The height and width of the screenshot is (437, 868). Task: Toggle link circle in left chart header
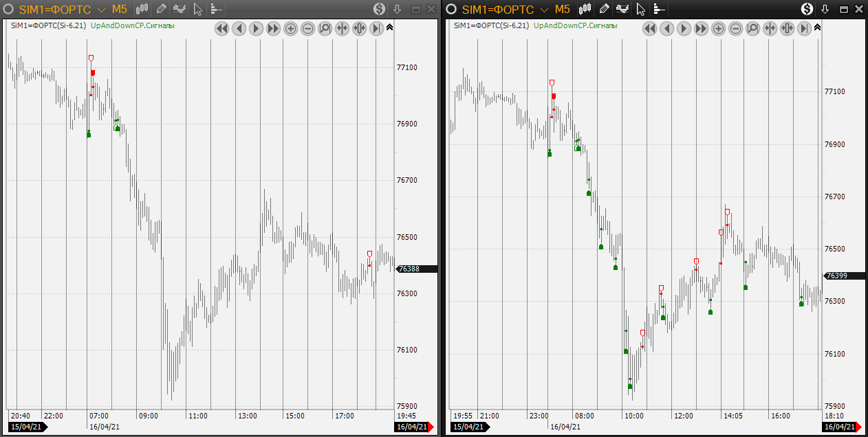(9, 9)
